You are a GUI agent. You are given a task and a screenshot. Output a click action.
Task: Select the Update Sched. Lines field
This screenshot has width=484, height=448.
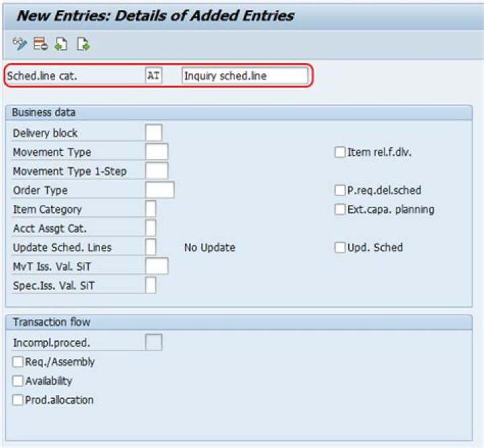point(151,247)
